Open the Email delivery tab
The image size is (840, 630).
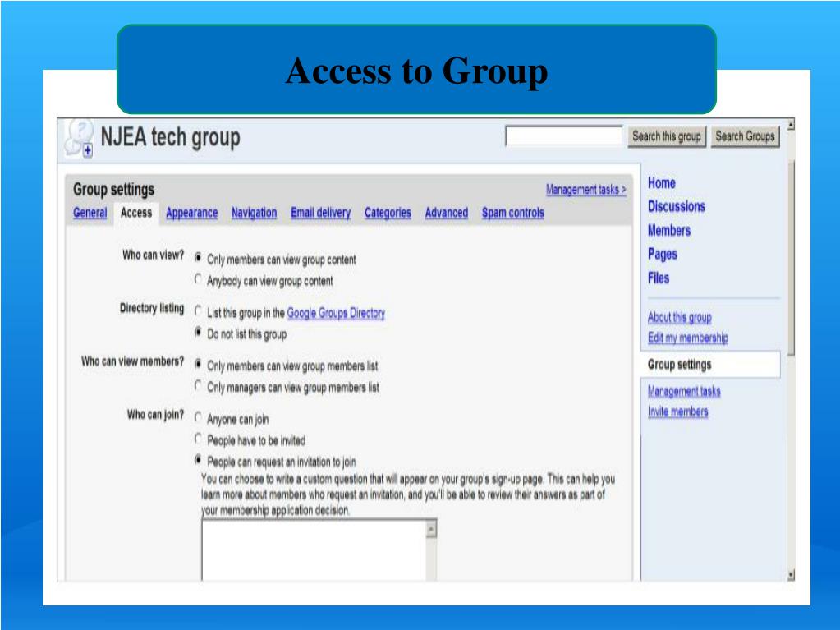[320, 213]
